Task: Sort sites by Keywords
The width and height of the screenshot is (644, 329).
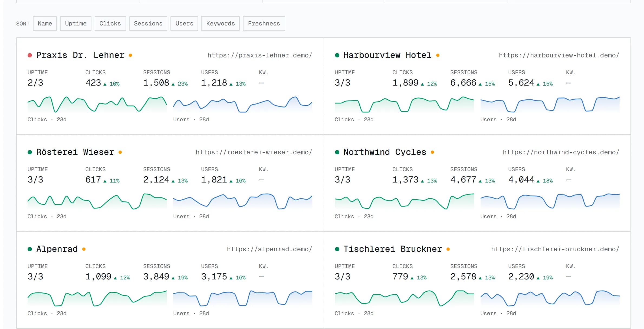Action: click(221, 24)
